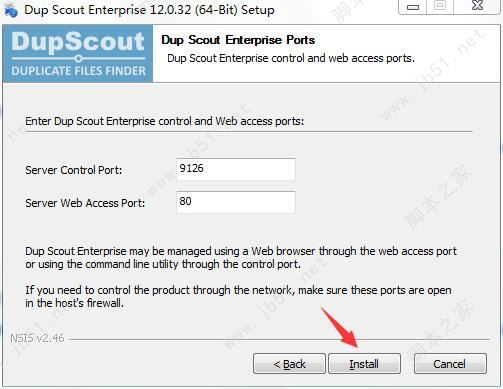Go back with the < Back button
Screen dimensions: 503x389
pos(289,364)
